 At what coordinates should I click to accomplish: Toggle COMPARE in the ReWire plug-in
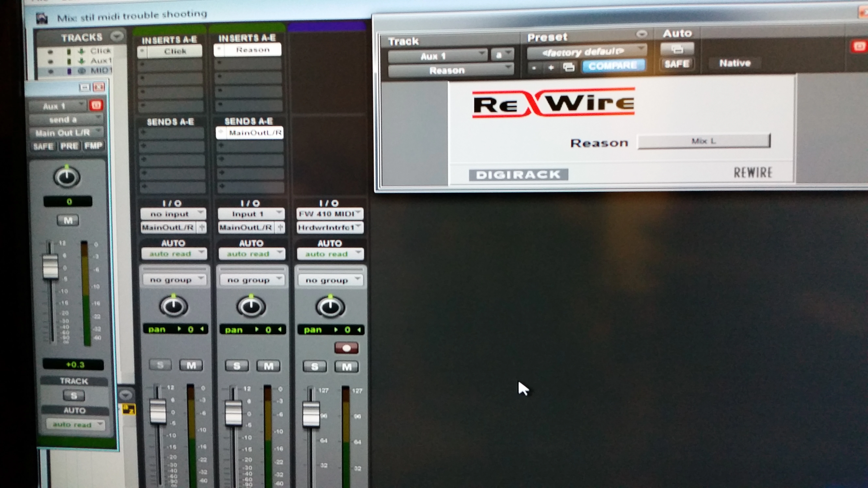click(x=613, y=66)
